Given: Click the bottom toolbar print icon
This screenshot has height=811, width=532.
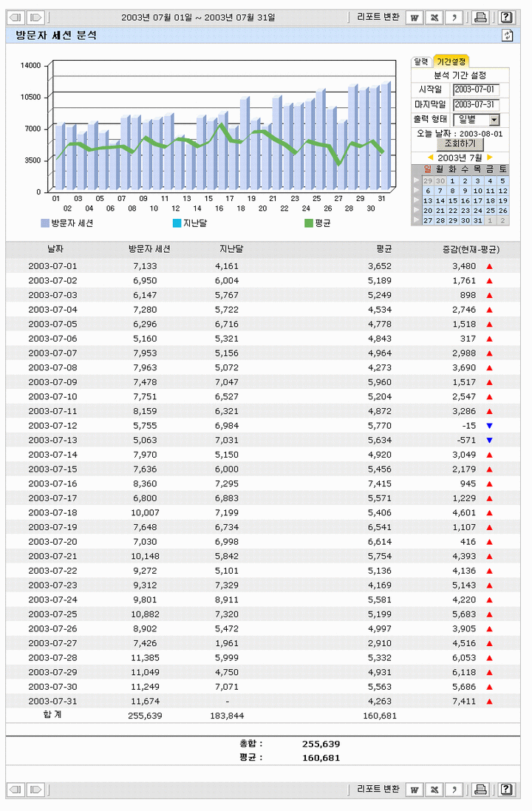Looking at the screenshot, I should (480, 790).
